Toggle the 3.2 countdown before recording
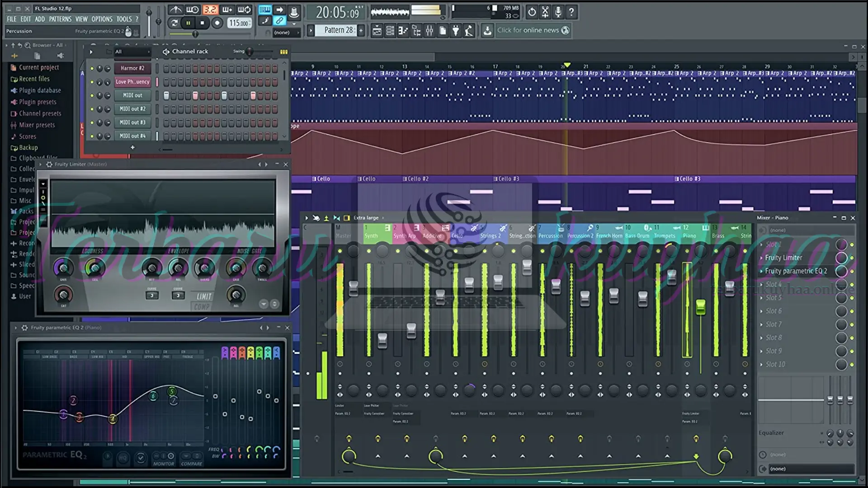The height and width of the screenshot is (488, 868). pyautogui.click(x=210, y=9)
